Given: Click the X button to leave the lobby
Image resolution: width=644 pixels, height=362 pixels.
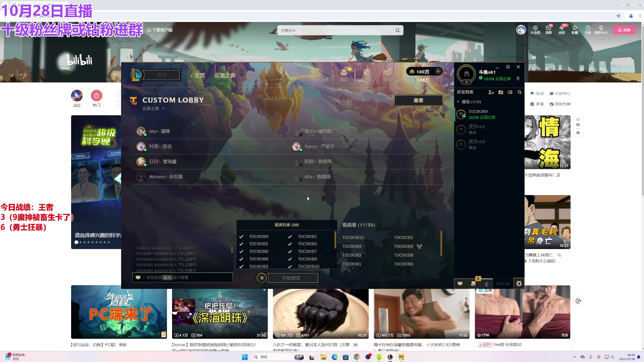Looking at the screenshot, I should click(262, 278).
